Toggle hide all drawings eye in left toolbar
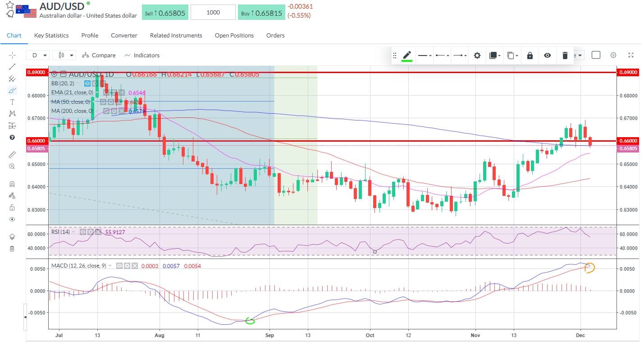Viewport: 644px width, 342px height. tap(12, 219)
